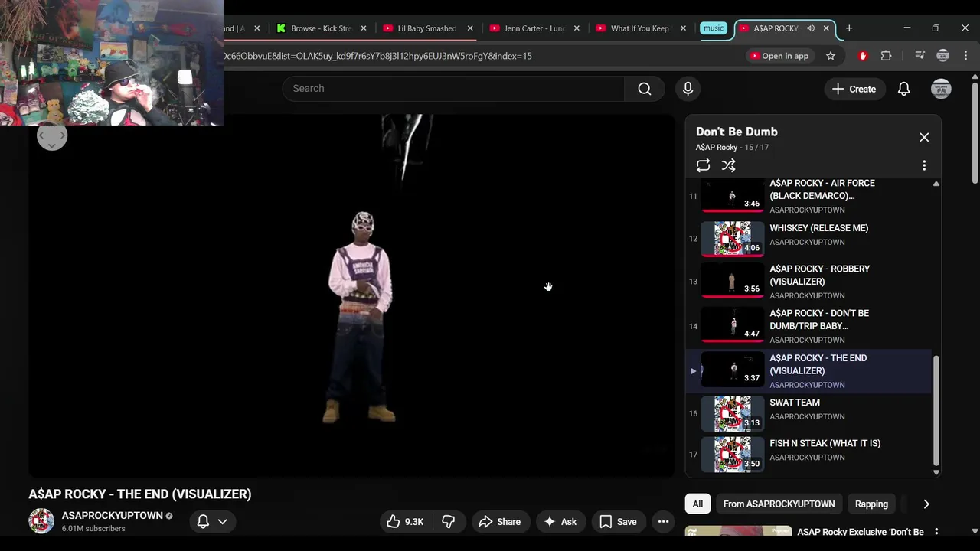
Task: Focus the YouTube search field
Action: [x=453, y=89]
